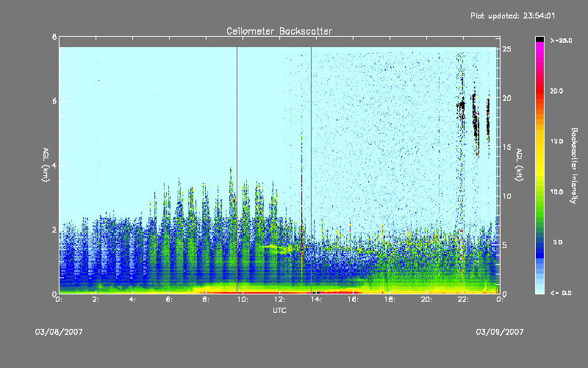Click the "10.0" colorbar tick label
Image resolution: width=588 pixels, height=368 pixels.
[556, 192]
